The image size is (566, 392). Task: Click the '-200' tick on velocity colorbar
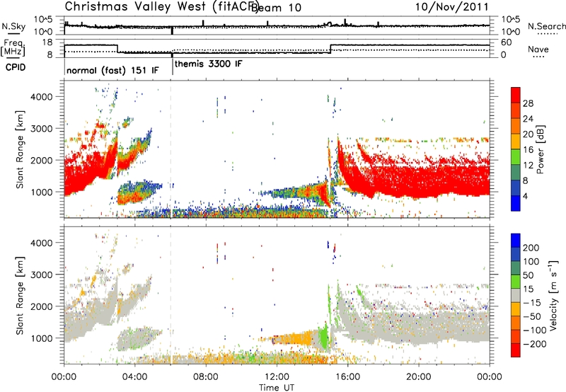point(533,344)
